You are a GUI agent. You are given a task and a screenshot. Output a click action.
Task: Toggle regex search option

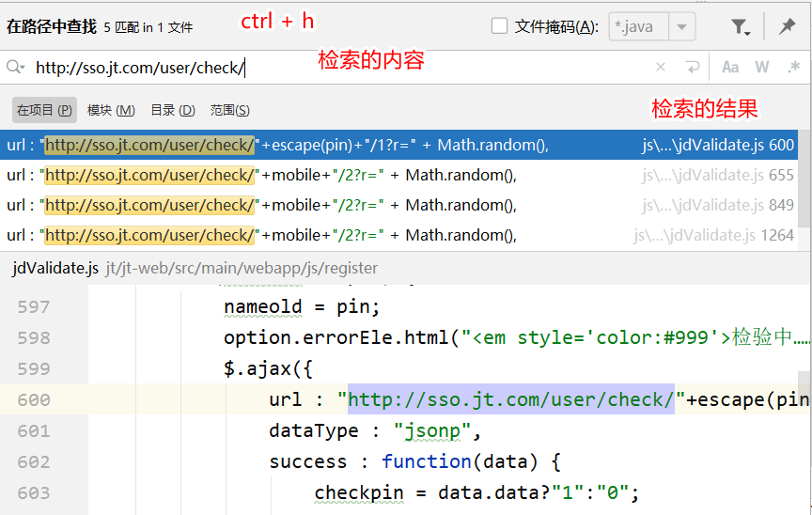click(793, 67)
